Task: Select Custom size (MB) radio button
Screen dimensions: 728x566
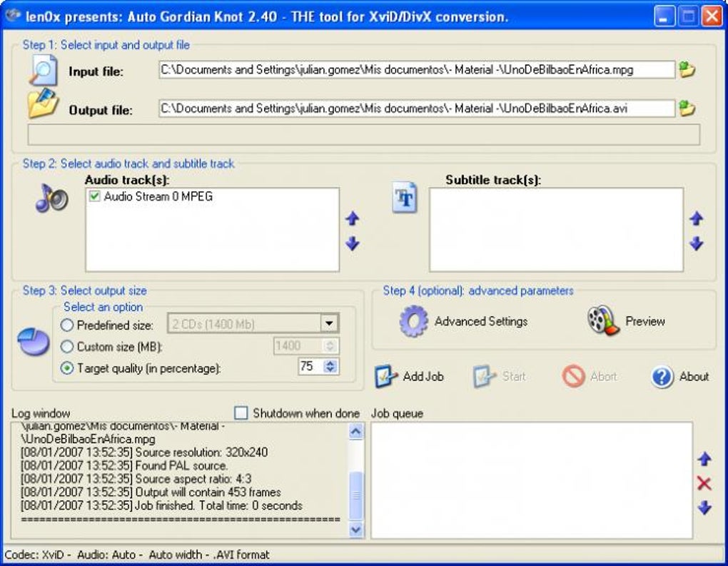Action: click(x=67, y=346)
